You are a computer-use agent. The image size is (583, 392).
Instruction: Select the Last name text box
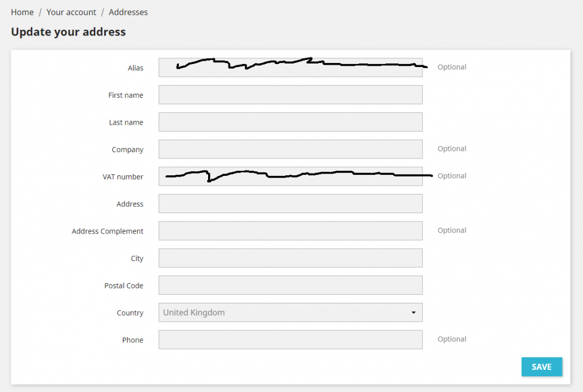click(x=290, y=122)
